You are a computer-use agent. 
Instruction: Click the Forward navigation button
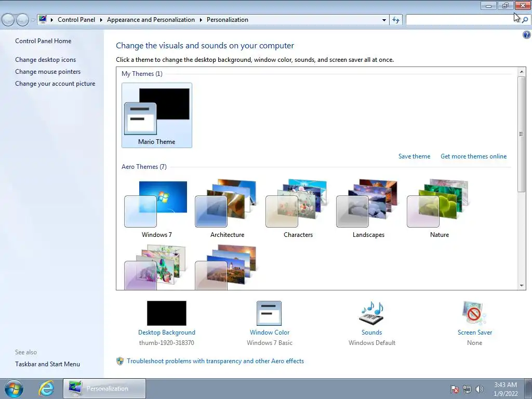22,20
